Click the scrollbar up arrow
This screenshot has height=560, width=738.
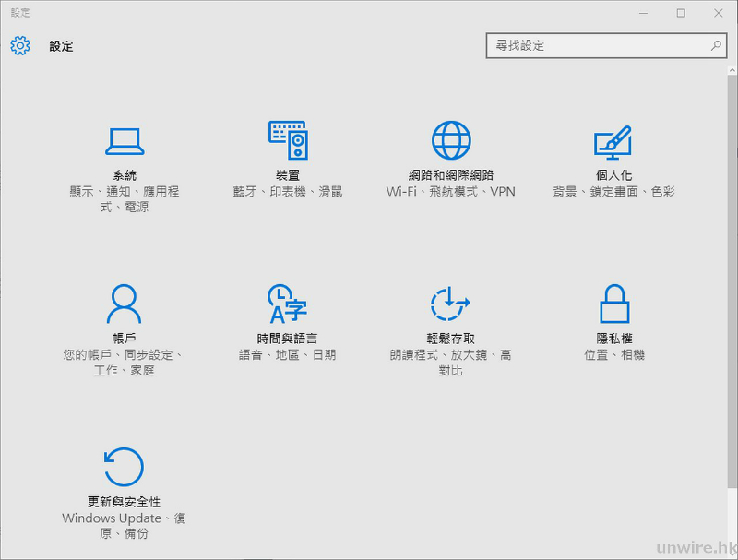click(x=732, y=70)
